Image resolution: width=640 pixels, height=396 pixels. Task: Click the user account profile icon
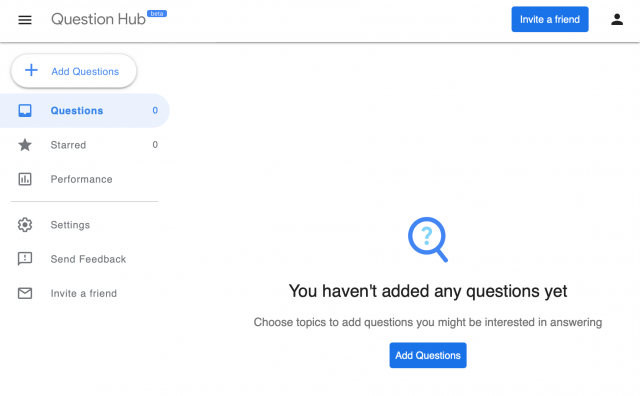(617, 19)
